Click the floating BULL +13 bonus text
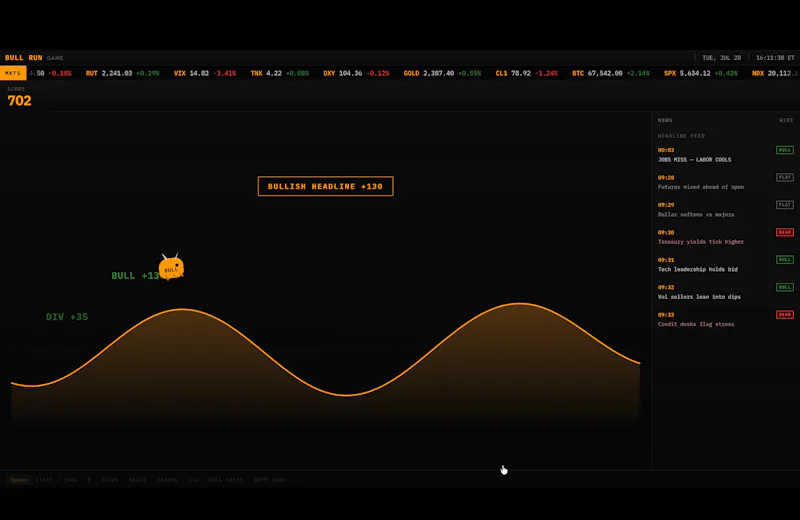Image resolution: width=800 pixels, height=520 pixels. tap(135, 276)
